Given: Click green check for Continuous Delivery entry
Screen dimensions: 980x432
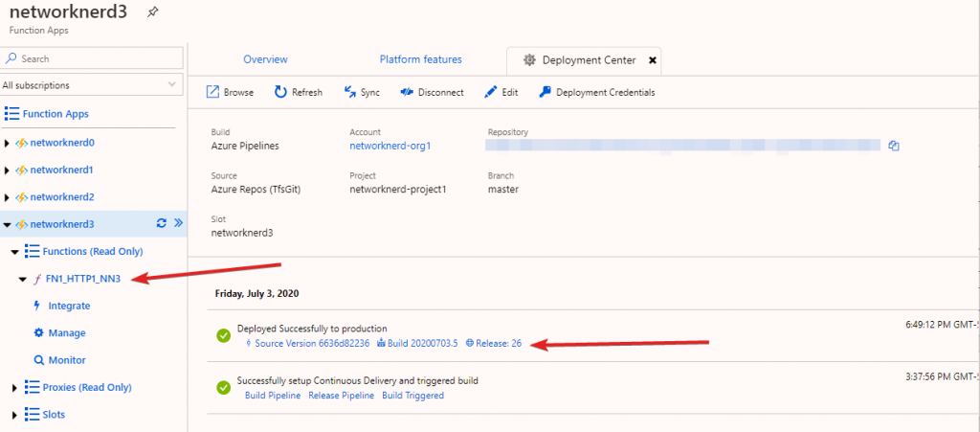Looking at the screenshot, I should coord(224,388).
